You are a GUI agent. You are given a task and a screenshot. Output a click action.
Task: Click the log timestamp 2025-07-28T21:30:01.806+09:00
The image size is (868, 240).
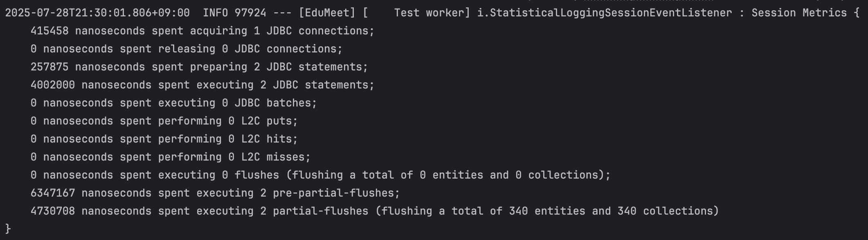[x=97, y=13]
